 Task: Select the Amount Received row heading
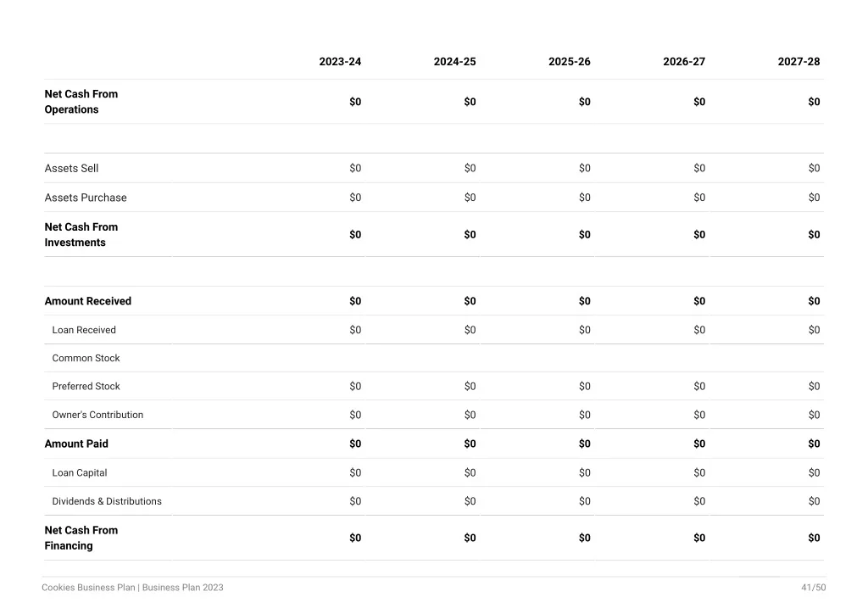(88, 301)
